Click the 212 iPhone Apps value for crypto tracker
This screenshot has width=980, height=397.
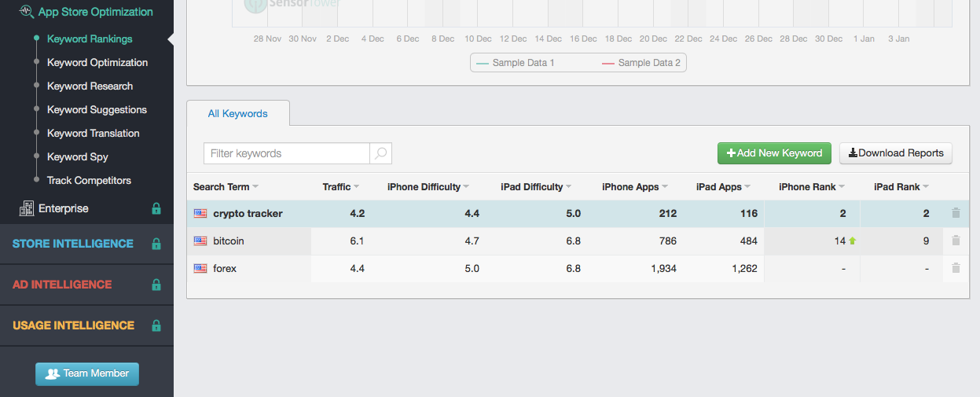(x=667, y=214)
